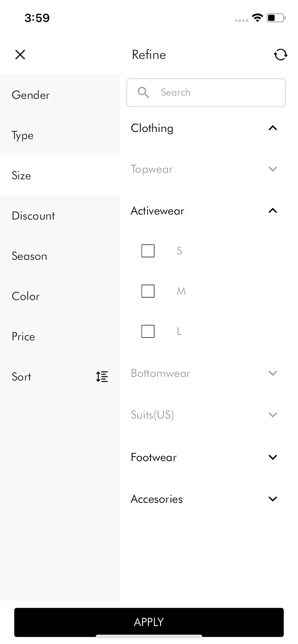Collapse the Clothing section chevron
Image resolution: width=298 pixels, height=644 pixels.
click(x=273, y=128)
